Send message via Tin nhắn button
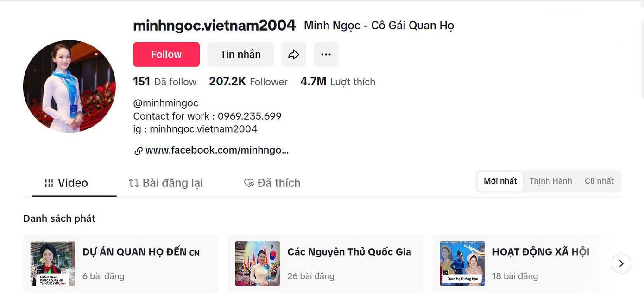Viewport: 644px width, 301px height. tap(240, 55)
